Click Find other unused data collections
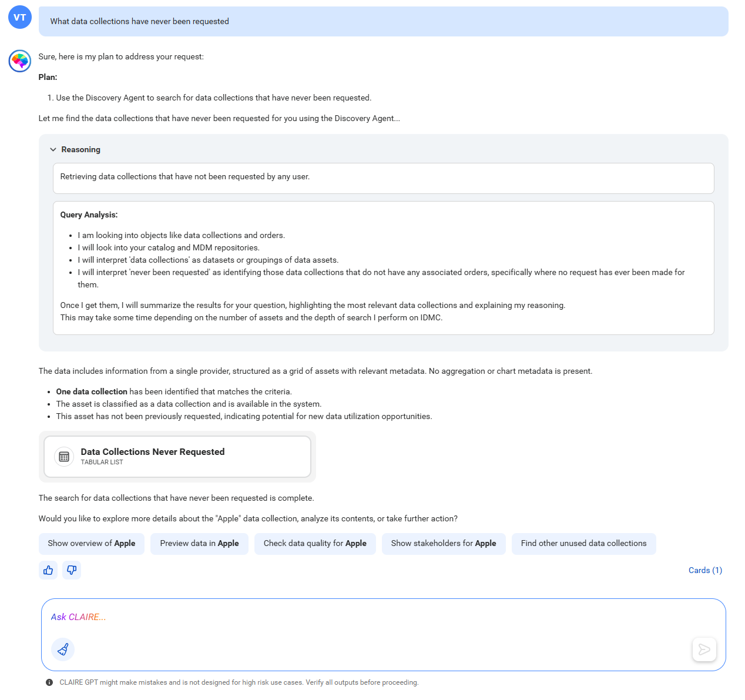 [x=583, y=544]
